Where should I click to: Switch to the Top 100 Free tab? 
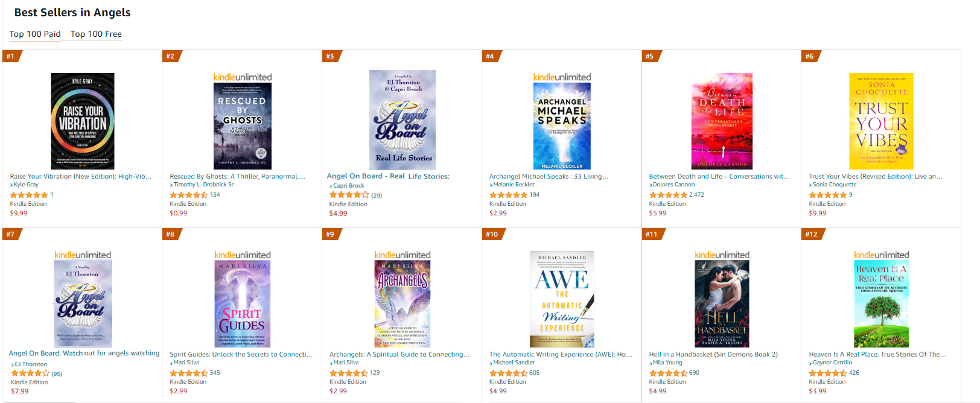tap(96, 34)
